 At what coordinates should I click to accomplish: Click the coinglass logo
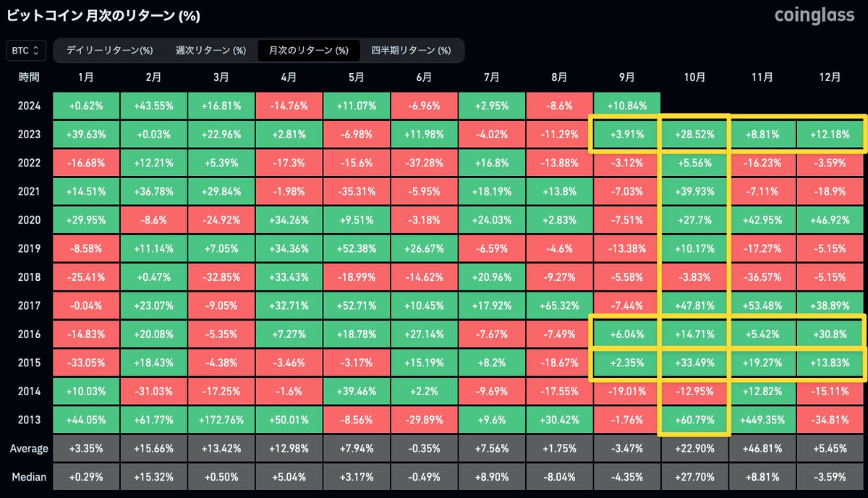pos(815,15)
